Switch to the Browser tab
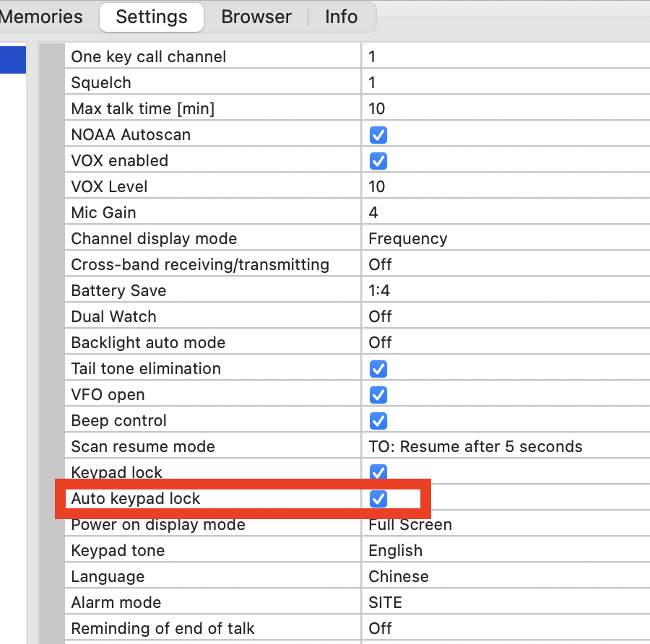 coord(256,17)
